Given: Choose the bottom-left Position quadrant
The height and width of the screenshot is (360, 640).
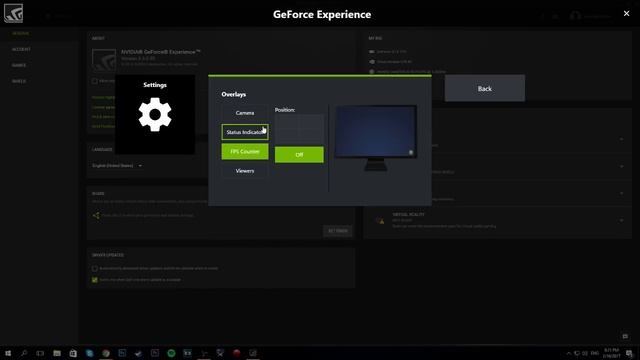Looking at the screenshot, I should (x=287, y=138).
